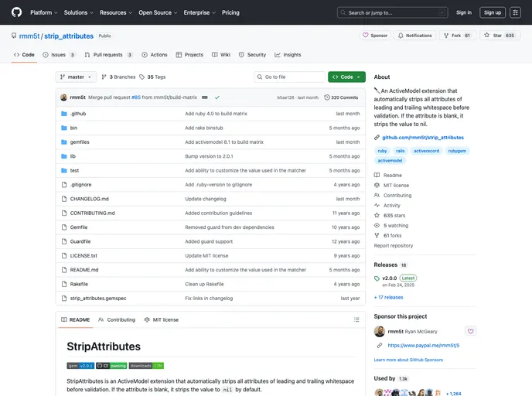Switch to the Actions tab

point(155,55)
